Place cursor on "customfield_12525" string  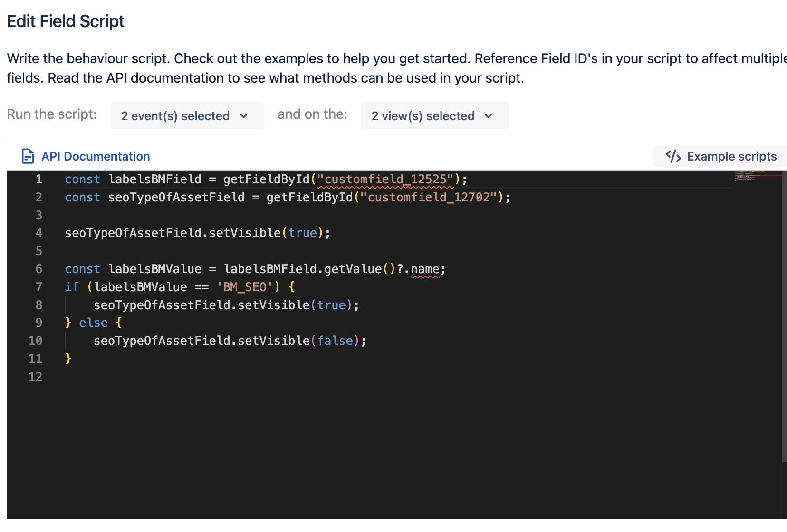(x=385, y=180)
